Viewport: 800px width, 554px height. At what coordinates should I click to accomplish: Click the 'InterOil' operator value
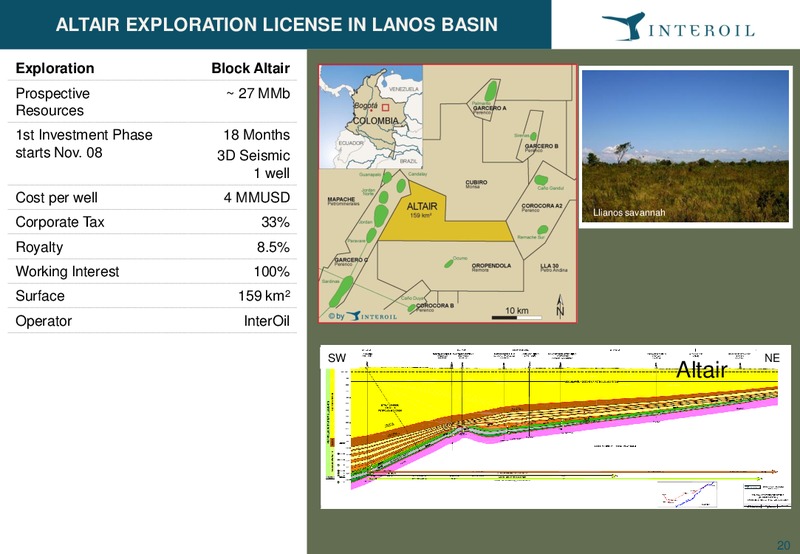(266, 321)
